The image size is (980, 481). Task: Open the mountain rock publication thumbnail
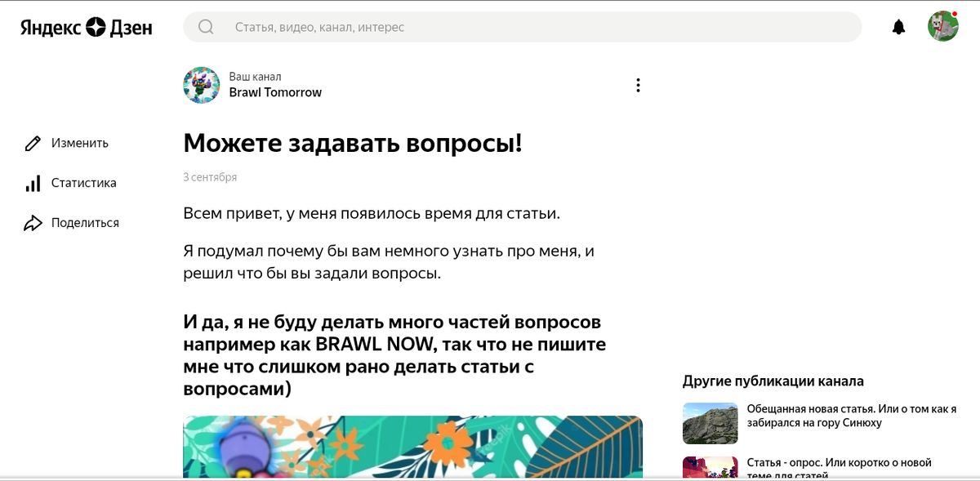710,423
